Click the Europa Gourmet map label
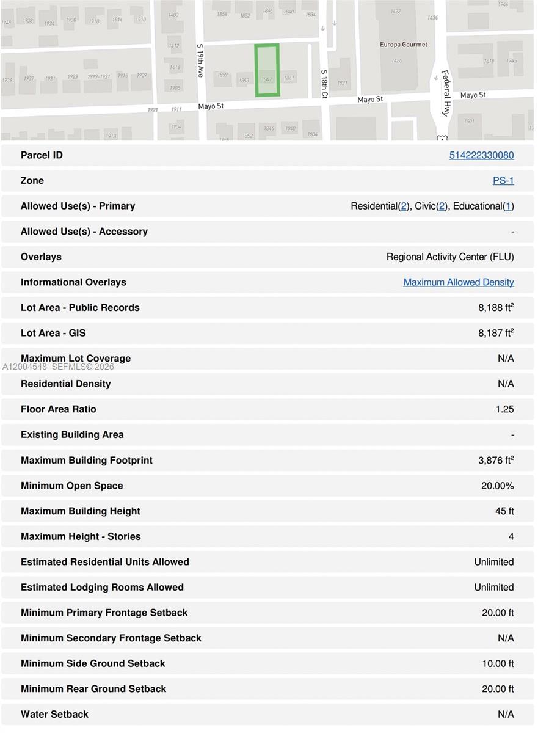 pyautogui.click(x=403, y=45)
